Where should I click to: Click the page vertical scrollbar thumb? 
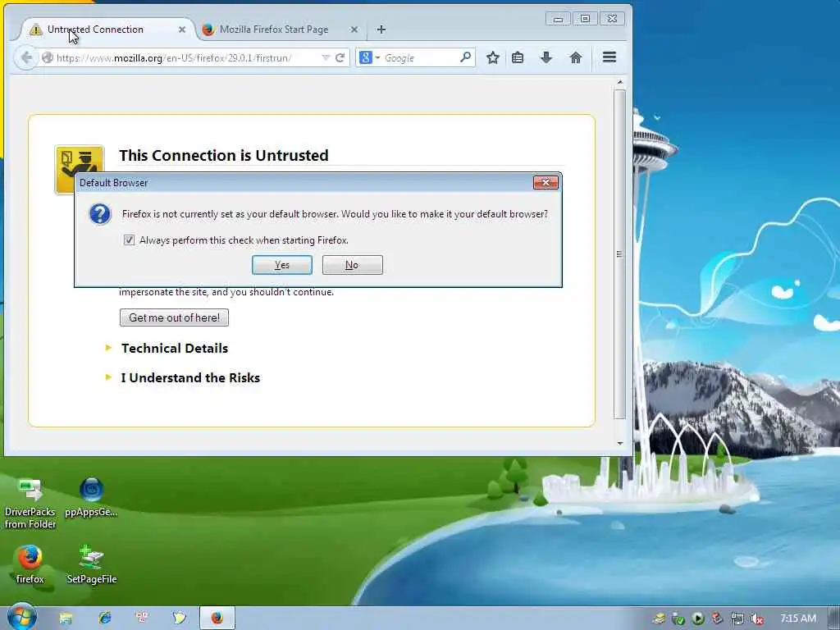click(x=620, y=254)
